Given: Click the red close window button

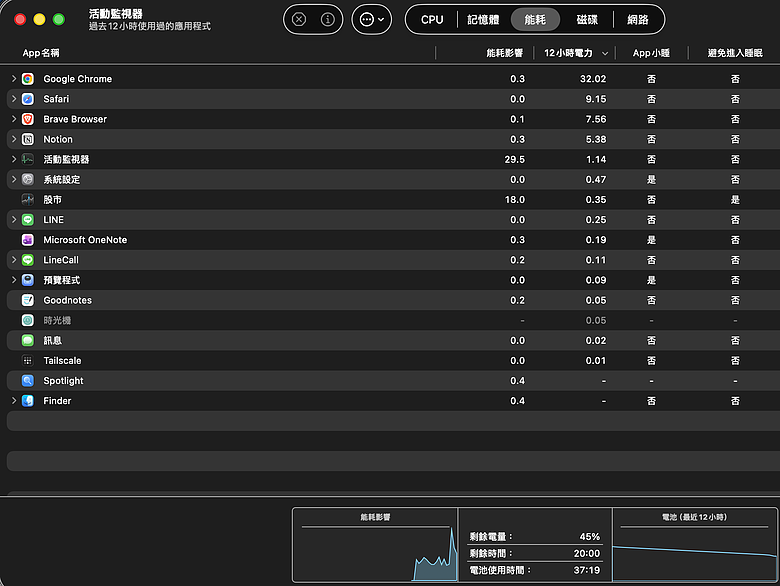Looking at the screenshot, I should 20,19.
